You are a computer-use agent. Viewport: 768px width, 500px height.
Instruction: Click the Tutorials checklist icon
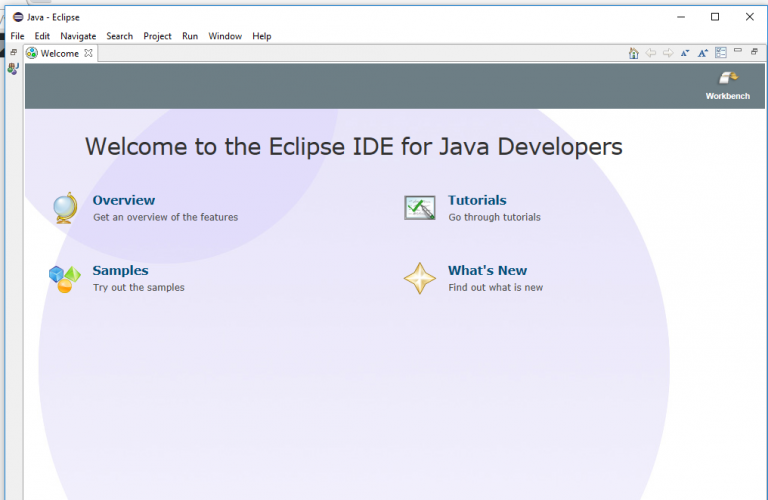click(x=420, y=207)
